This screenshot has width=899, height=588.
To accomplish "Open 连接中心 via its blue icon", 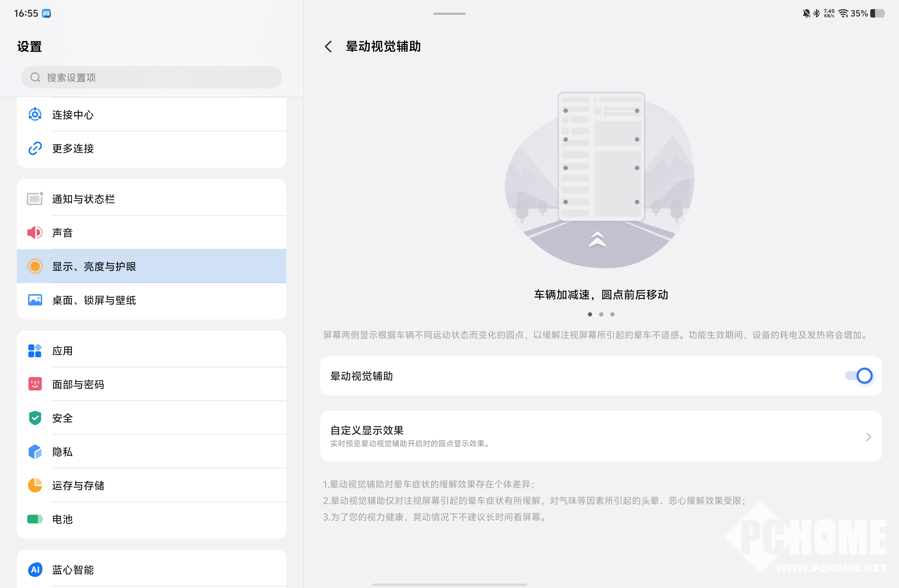I will [35, 114].
